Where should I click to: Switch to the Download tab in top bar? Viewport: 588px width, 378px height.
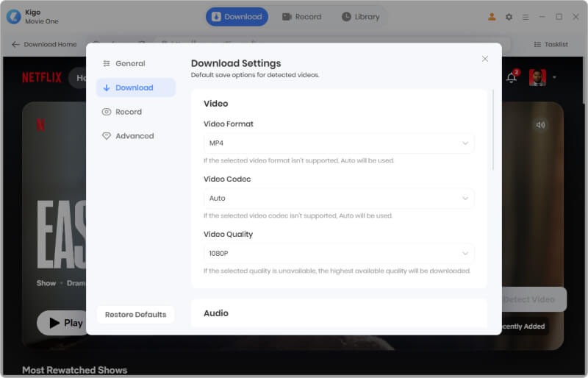tap(237, 16)
